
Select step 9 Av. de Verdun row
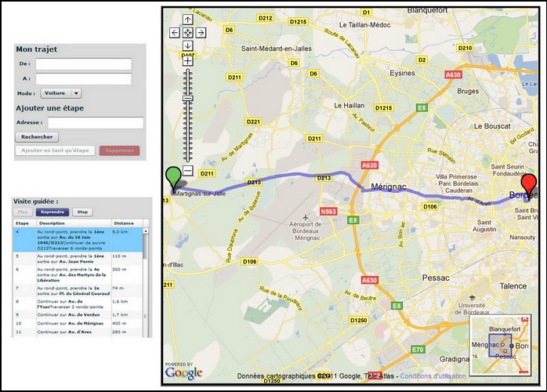pos(78,315)
